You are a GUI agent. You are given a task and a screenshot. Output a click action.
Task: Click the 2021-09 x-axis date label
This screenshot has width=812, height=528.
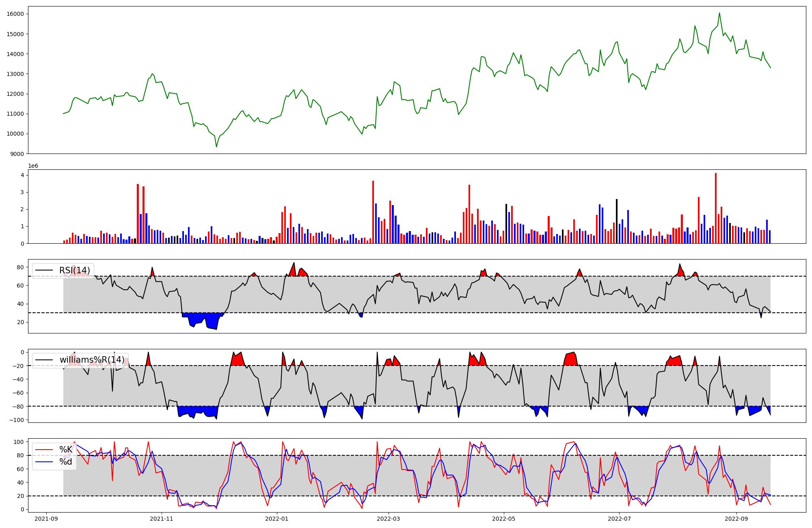pos(46,519)
